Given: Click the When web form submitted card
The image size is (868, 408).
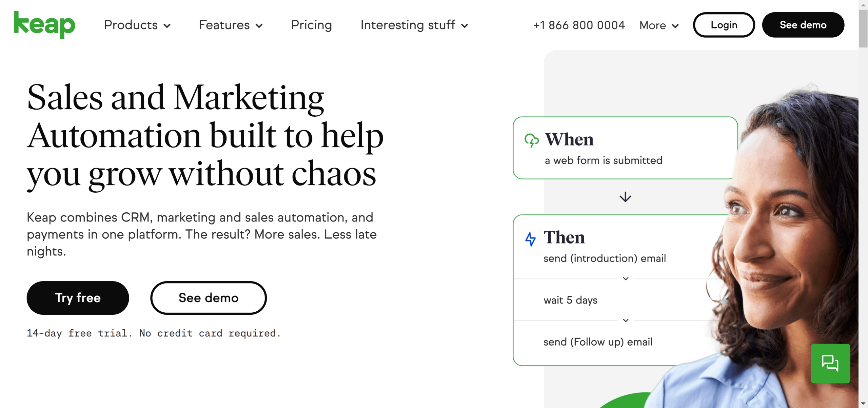Looking at the screenshot, I should [625, 148].
